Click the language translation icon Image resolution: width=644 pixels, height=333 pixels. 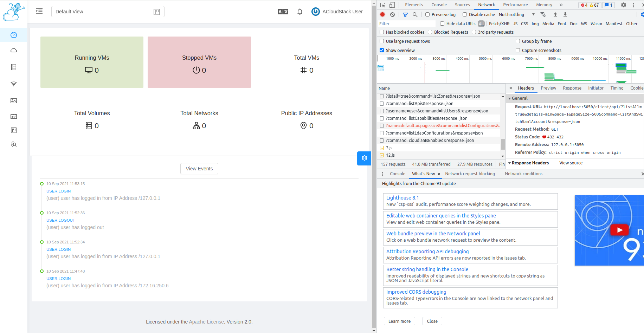283,12
